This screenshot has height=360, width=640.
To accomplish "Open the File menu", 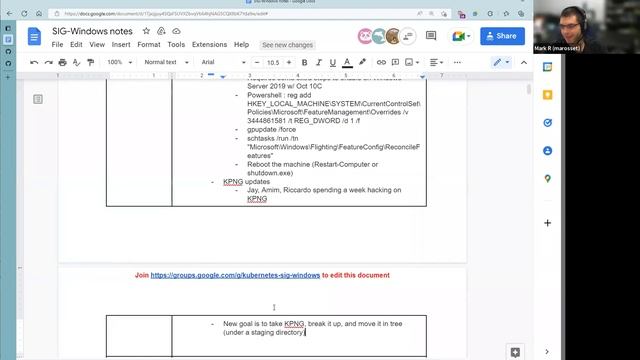I will [x=57, y=44].
